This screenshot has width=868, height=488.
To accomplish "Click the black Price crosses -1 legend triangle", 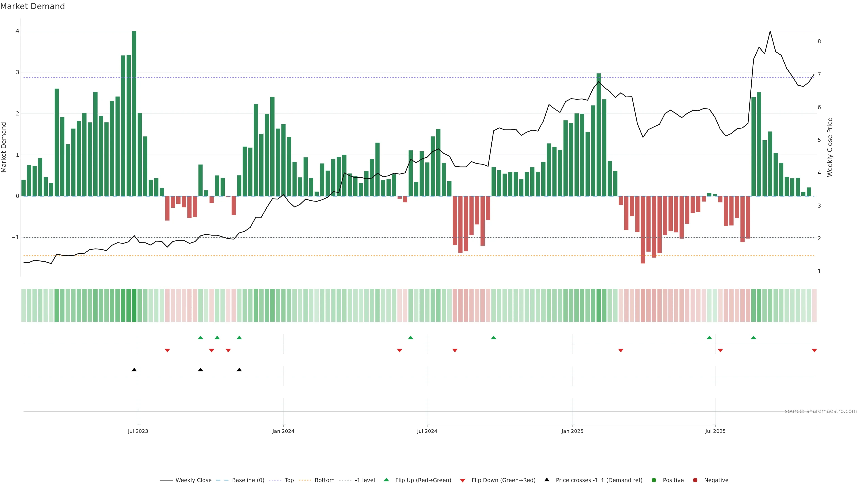I will [x=547, y=480].
